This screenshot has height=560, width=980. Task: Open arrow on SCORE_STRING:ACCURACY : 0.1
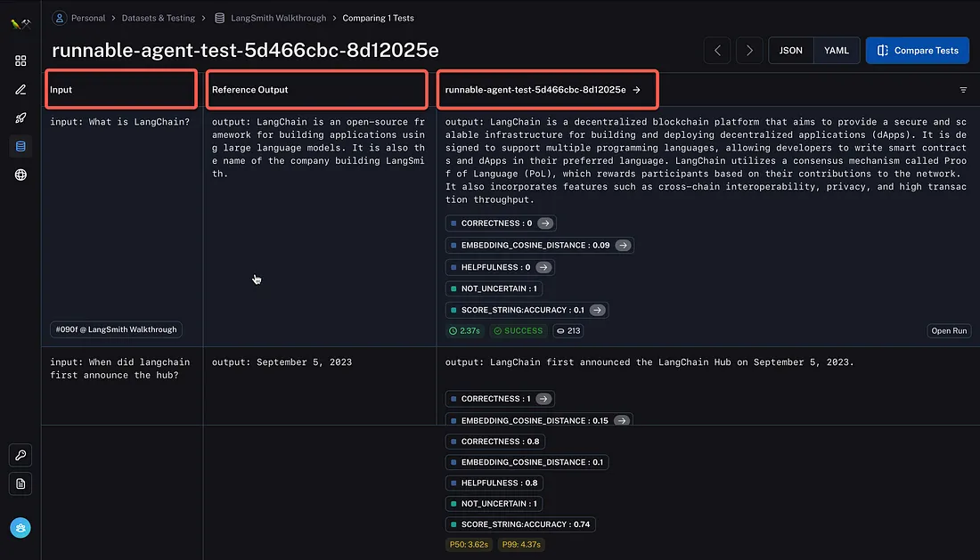pos(598,311)
